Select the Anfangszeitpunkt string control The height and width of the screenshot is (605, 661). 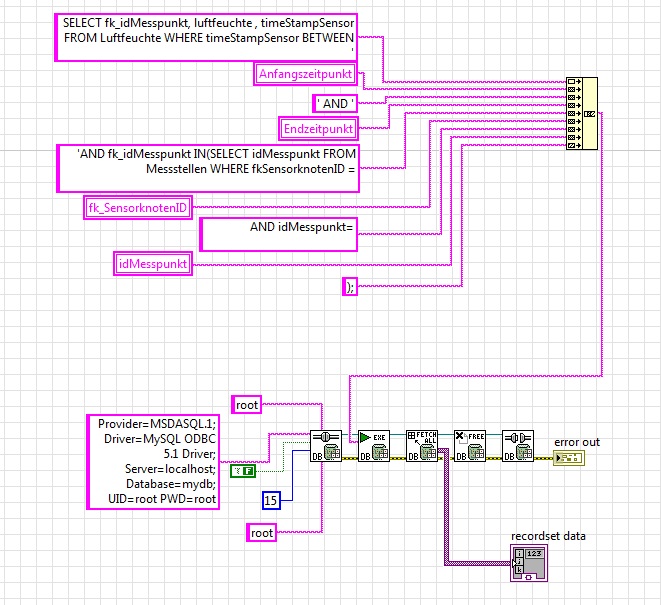pyautogui.click(x=305, y=74)
